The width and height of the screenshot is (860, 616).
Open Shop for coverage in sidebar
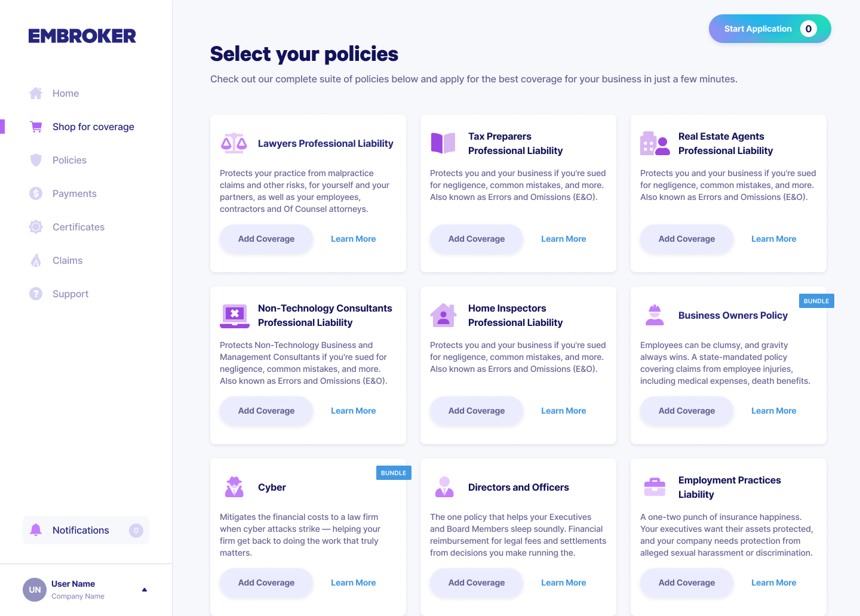click(x=93, y=127)
